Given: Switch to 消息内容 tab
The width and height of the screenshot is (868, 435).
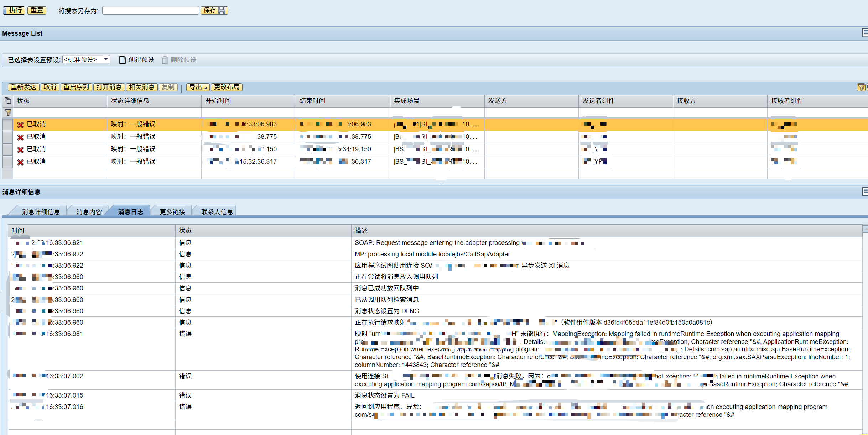Looking at the screenshot, I should pyautogui.click(x=89, y=212).
